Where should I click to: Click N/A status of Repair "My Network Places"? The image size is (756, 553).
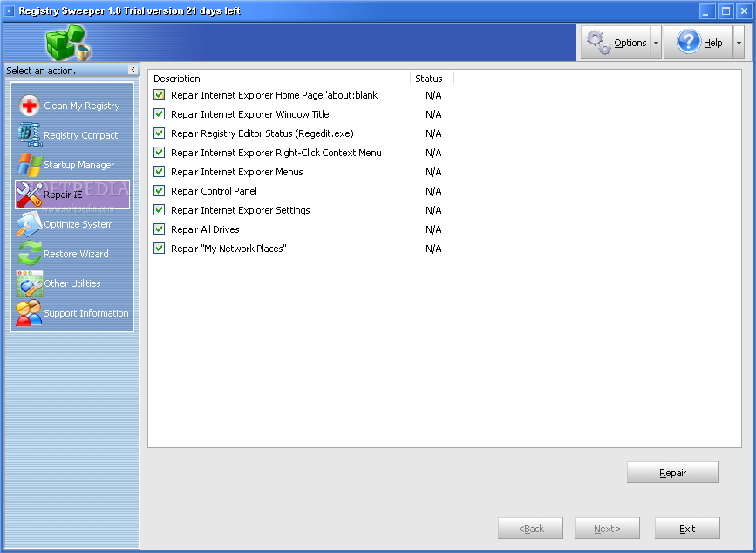coord(433,249)
